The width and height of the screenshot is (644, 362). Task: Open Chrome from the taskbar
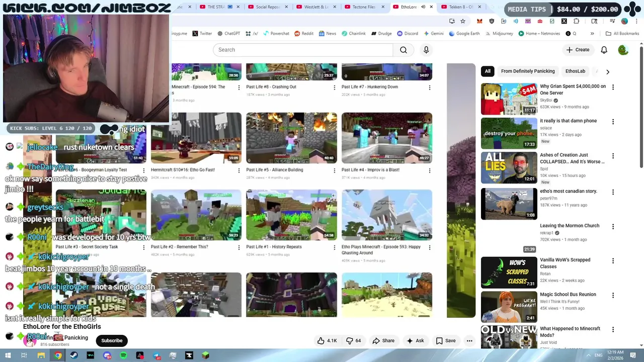58,356
